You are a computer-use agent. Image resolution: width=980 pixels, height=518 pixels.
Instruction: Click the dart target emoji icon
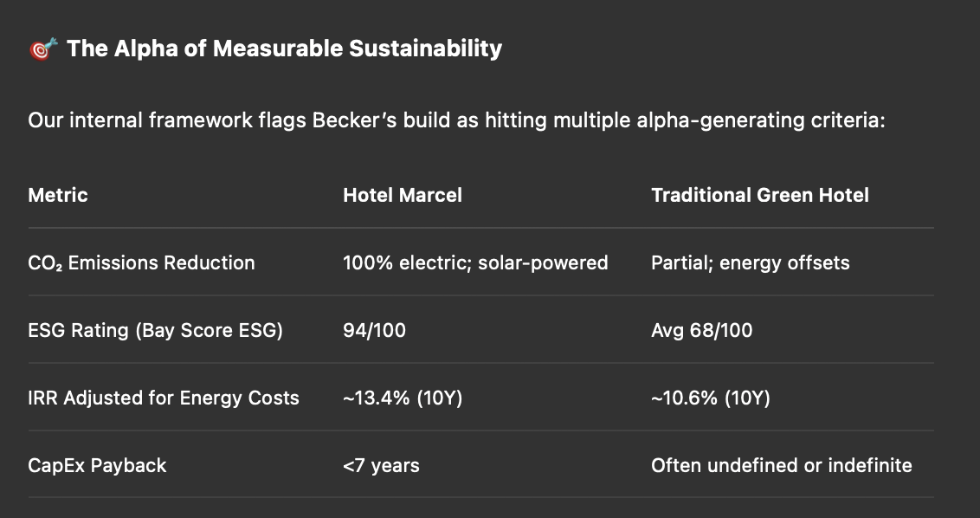43,49
